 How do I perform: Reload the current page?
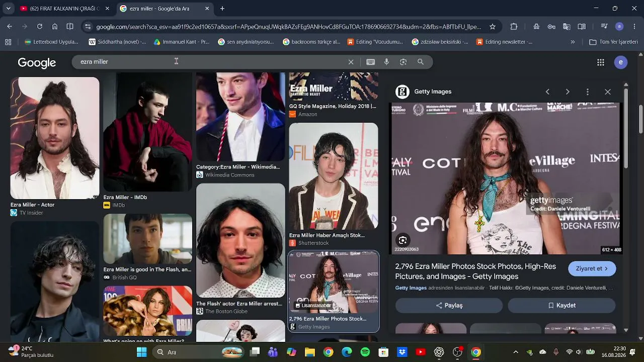click(40, 27)
